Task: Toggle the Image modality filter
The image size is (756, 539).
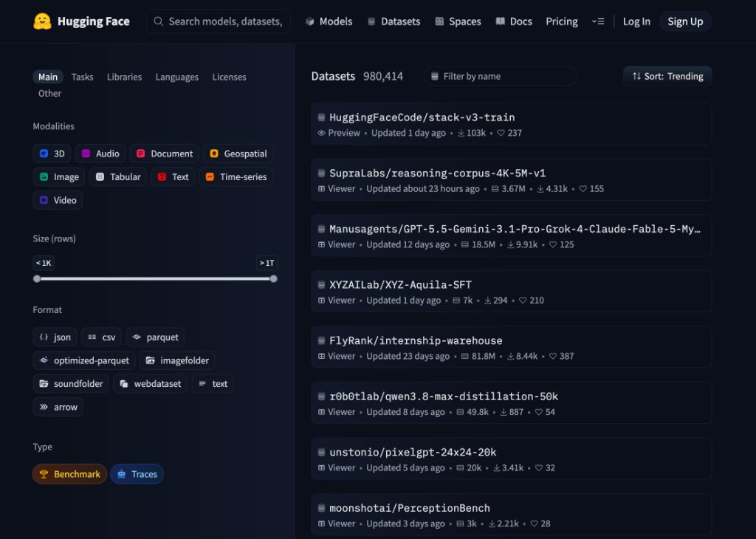Action: 59,177
